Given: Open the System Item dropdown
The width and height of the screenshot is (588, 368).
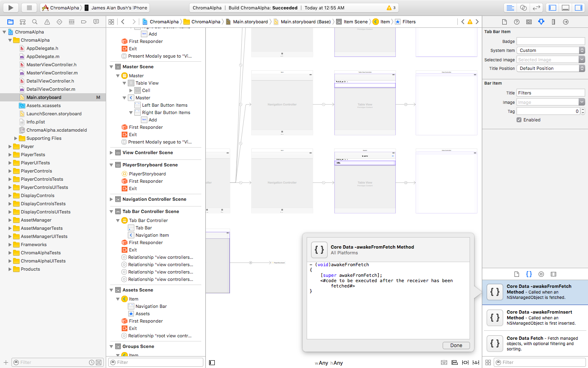Looking at the screenshot, I should pos(551,50).
